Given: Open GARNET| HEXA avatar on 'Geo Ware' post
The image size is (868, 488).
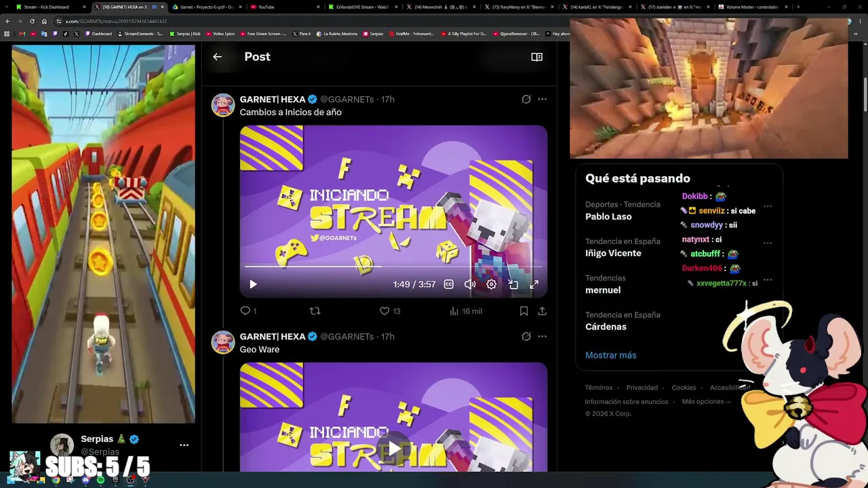Looking at the screenshot, I should point(223,342).
